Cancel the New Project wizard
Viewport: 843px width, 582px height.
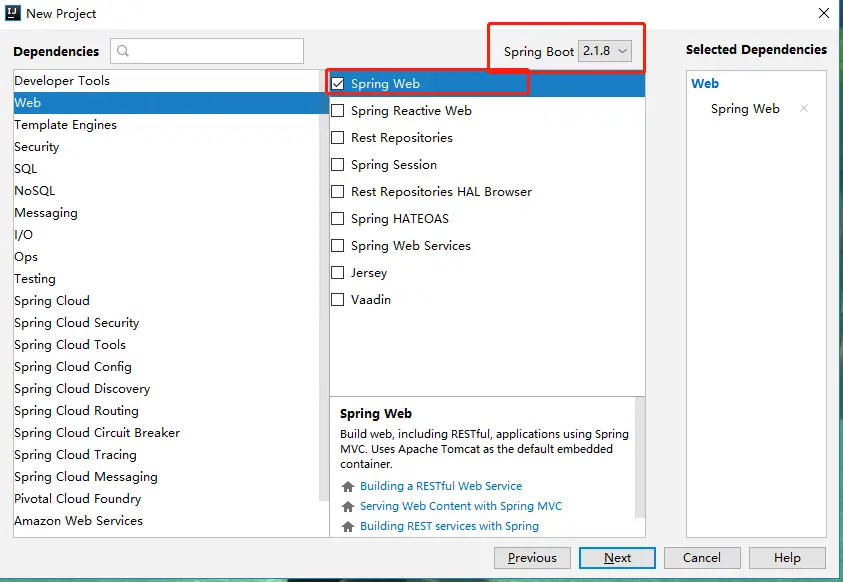[702, 558]
